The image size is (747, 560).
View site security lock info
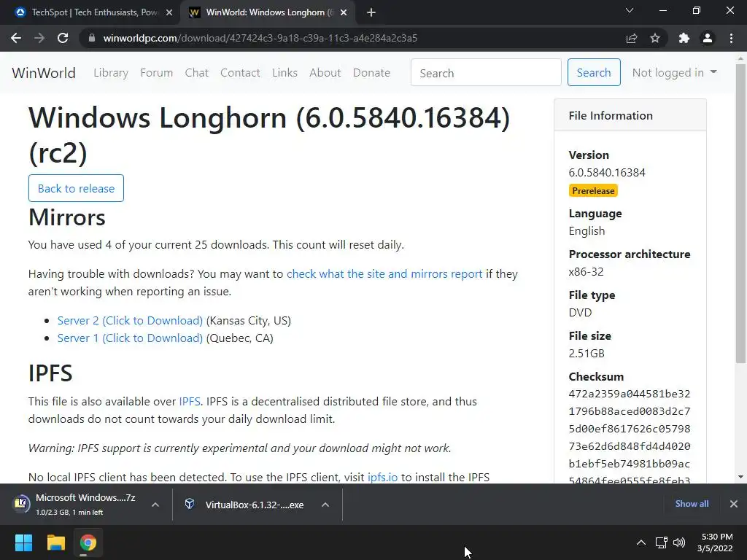pyautogui.click(x=92, y=38)
